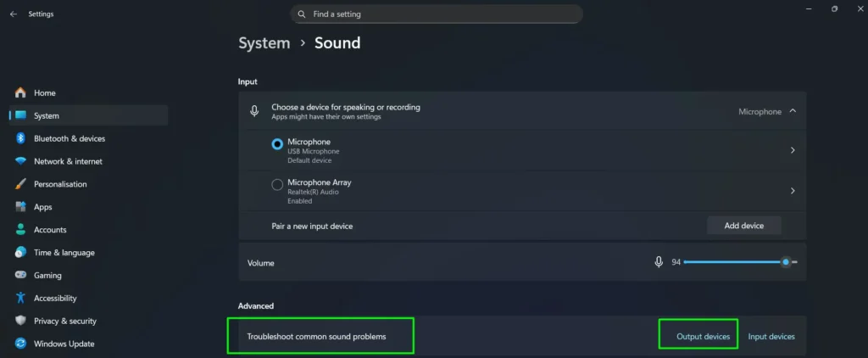Screen dimensions: 868x358
Task: Click the Windows Update sync icon
Action: point(20,344)
